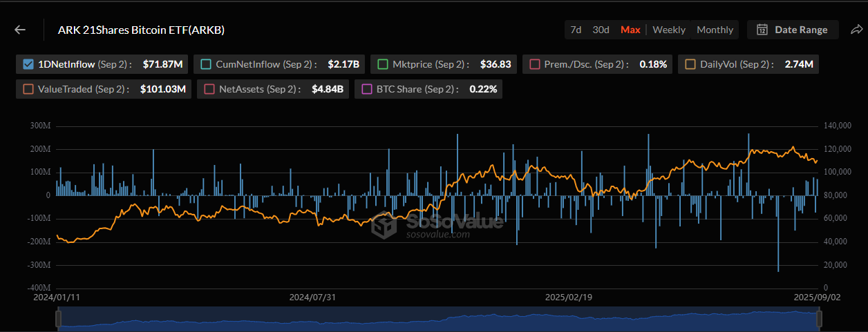Screen dimensions: 868x332
Task: Select the 7d time range
Action: [576, 30]
